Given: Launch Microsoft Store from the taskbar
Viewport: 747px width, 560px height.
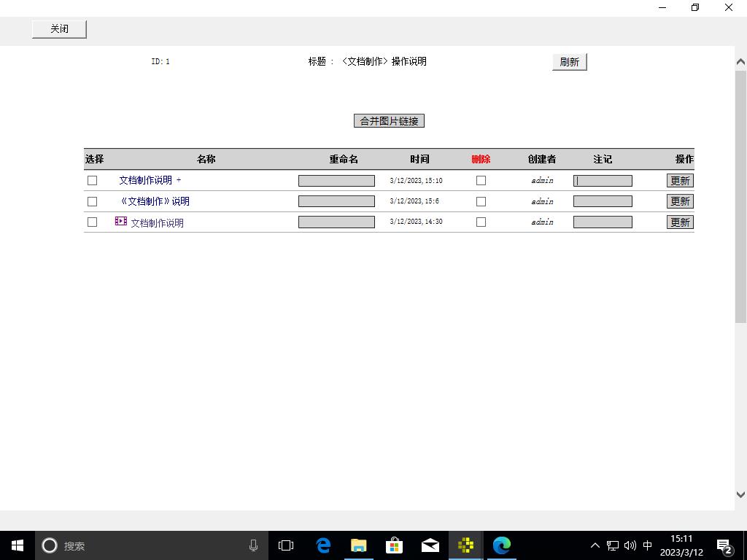Looking at the screenshot, I should pyautogui.click(x=394, y=545).
